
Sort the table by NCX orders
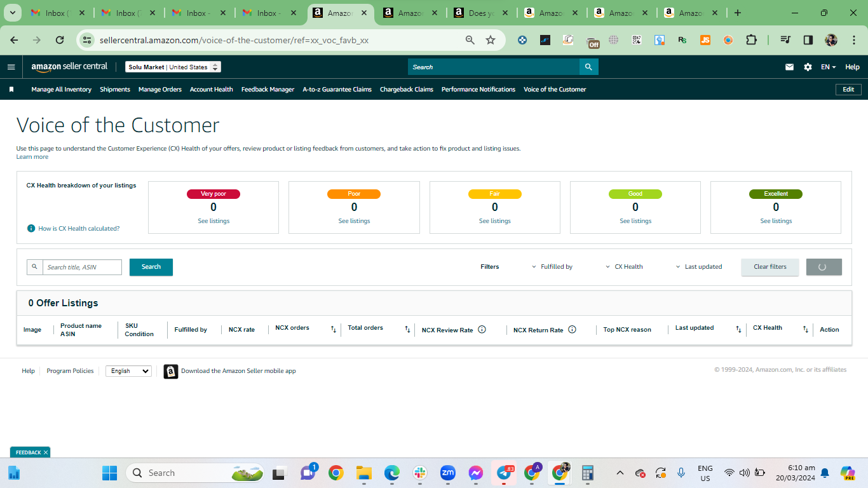point(334,329)
